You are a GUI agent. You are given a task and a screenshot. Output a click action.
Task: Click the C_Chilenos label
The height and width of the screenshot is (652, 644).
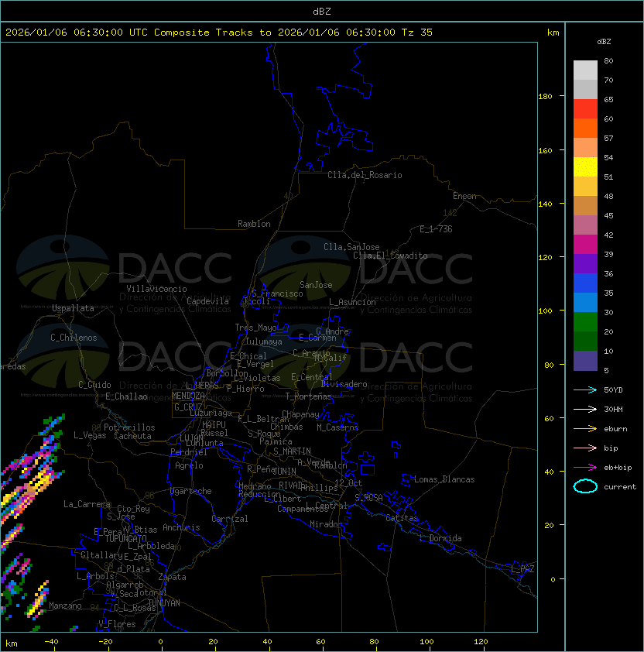(74, 338)
